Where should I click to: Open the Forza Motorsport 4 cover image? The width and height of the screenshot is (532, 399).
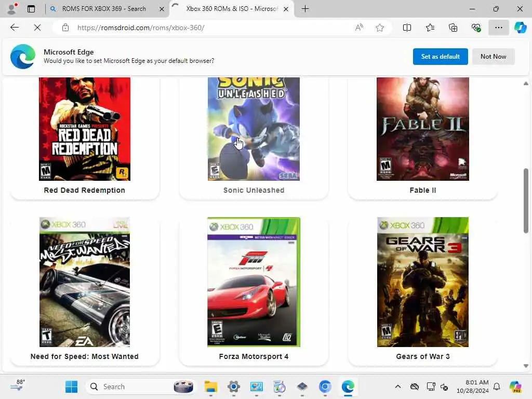coord(254,282)
